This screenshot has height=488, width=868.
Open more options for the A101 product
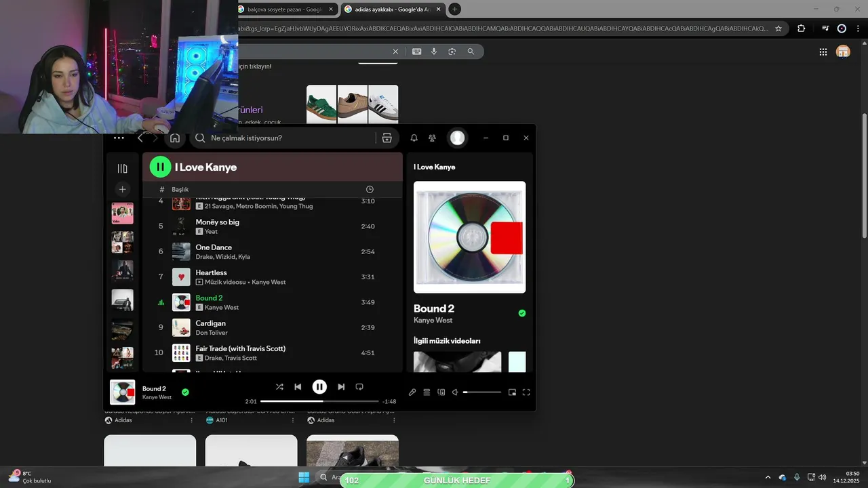[x=293, y=420]
